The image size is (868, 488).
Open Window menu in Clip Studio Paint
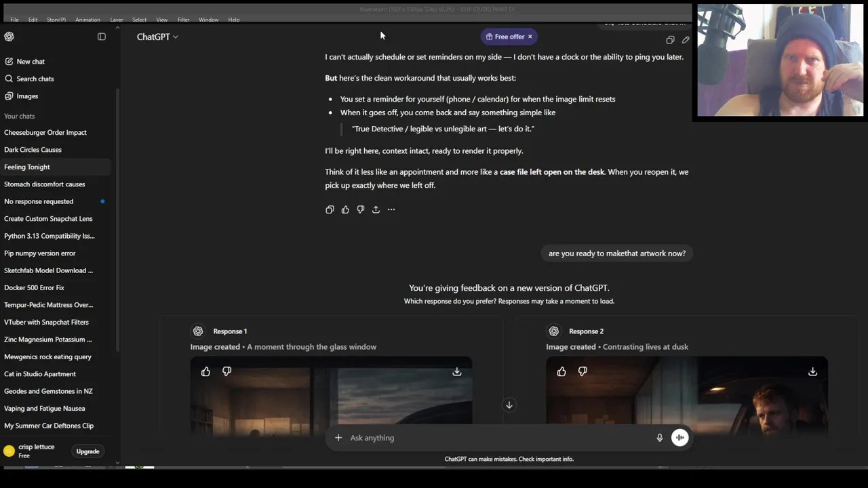(x=209, y=20)
